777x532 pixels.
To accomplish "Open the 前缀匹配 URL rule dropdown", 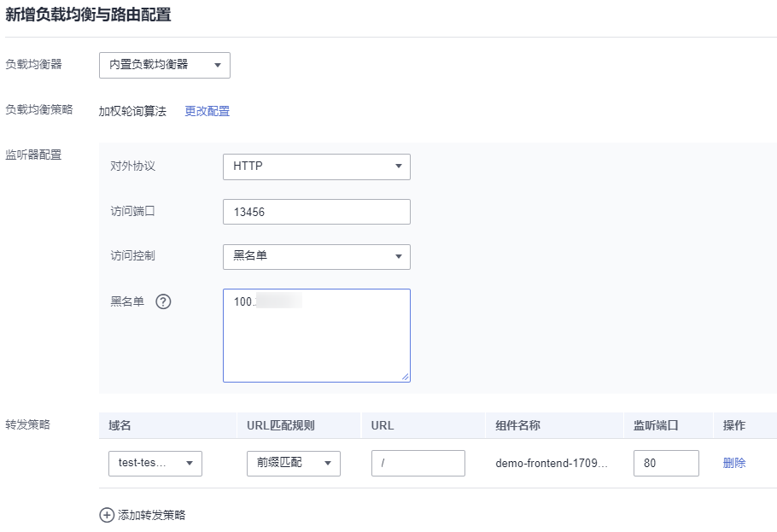I will [x=293, y=463].
